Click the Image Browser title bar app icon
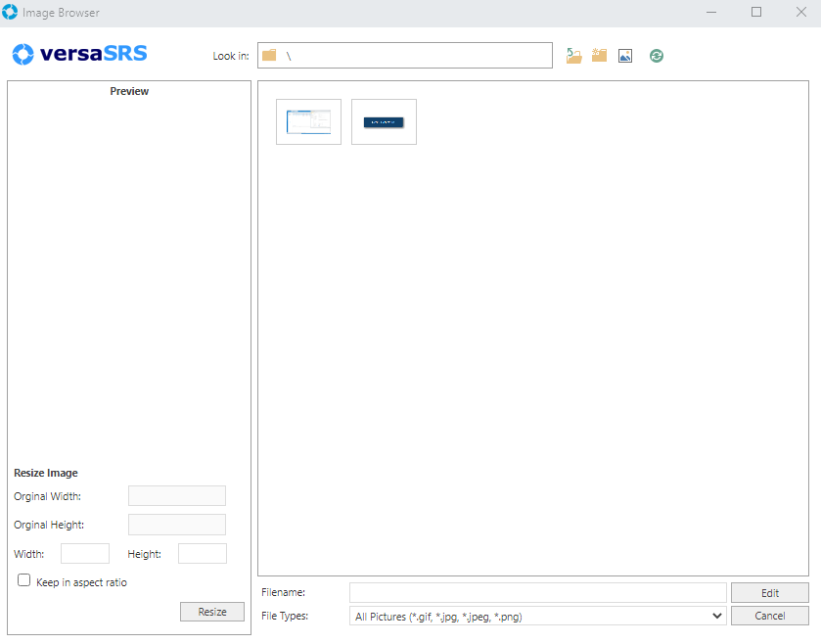The image size is (821, 644). 11,13
